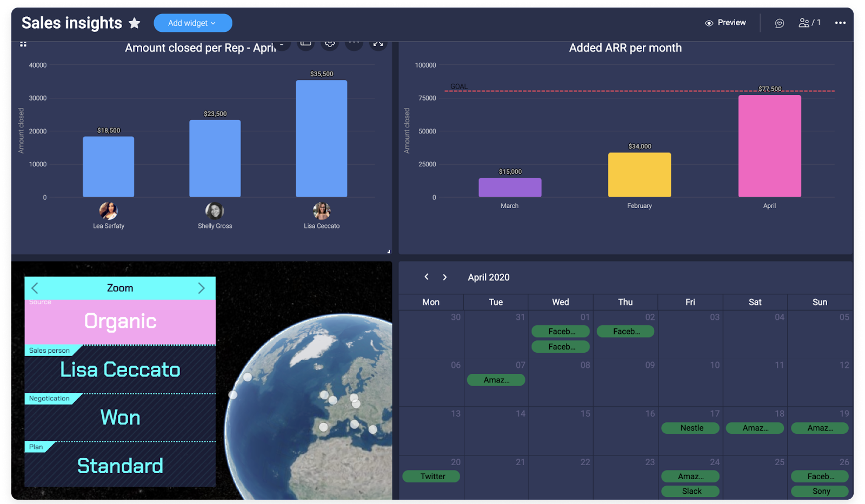Image resolution: width=865 pixels, height=504 pixels.
Task: Toggle Preview mode with the eye icon
Action: (x=725, y=23)
